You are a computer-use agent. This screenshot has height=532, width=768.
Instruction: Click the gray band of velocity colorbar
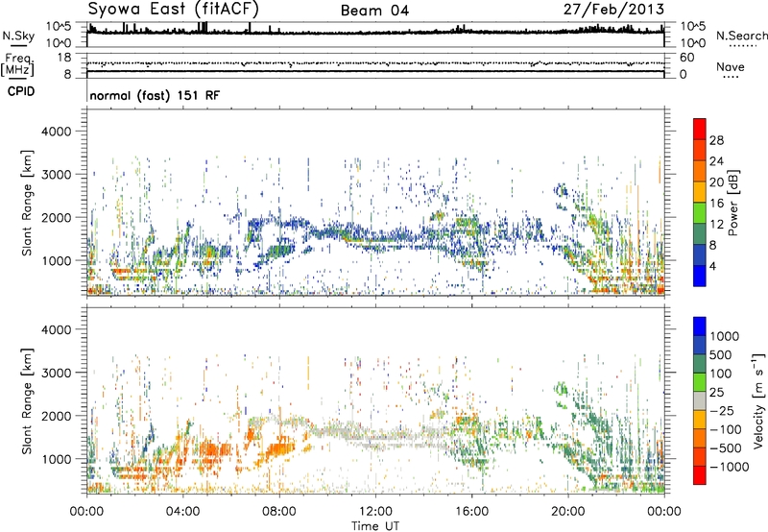[x=700, y=400]
